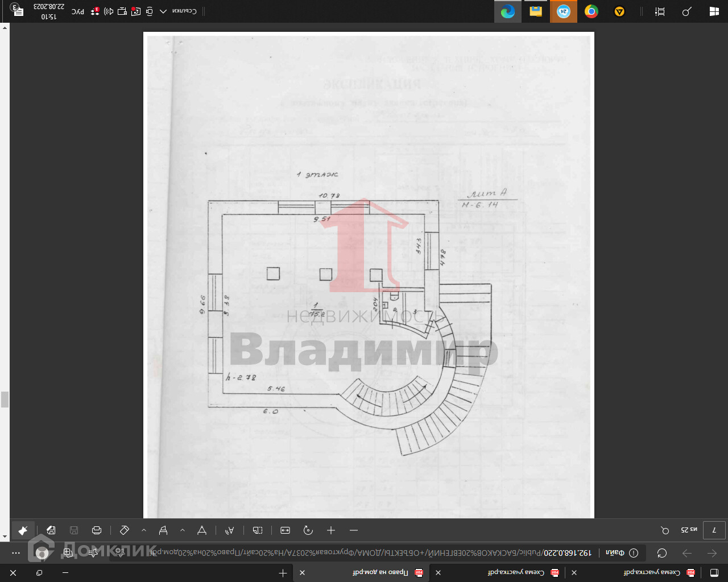Rotate the PDF page
The image size is (728, 582).
(x=308, y=530)
